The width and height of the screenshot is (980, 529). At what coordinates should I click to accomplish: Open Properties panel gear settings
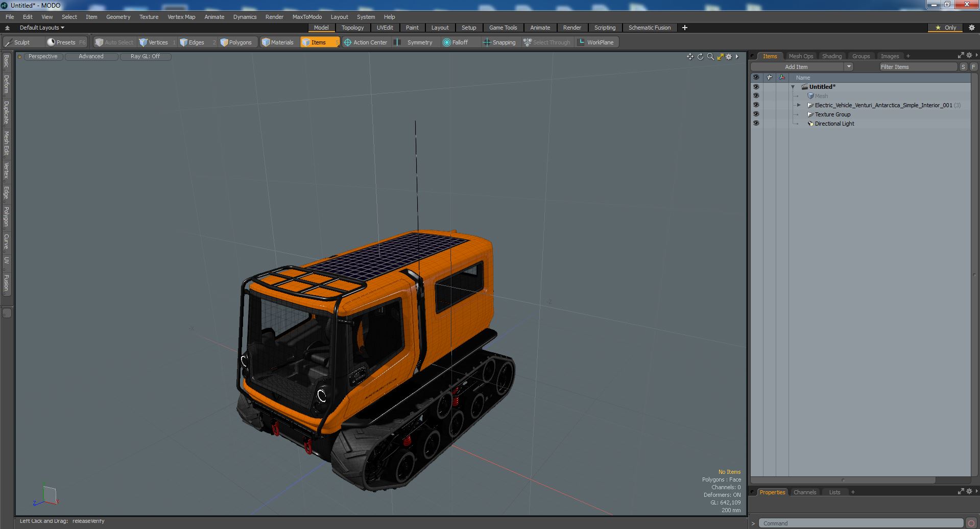tap(969, 491)
